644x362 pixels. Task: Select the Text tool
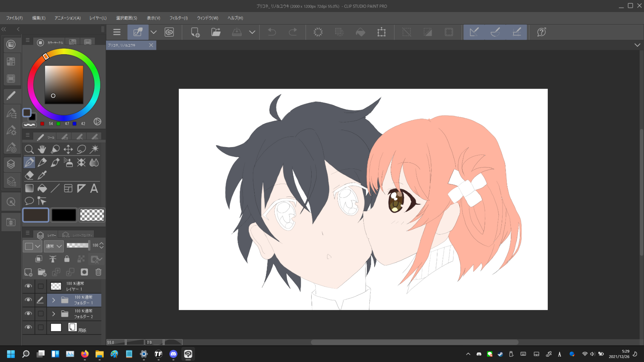click(94, 188)
